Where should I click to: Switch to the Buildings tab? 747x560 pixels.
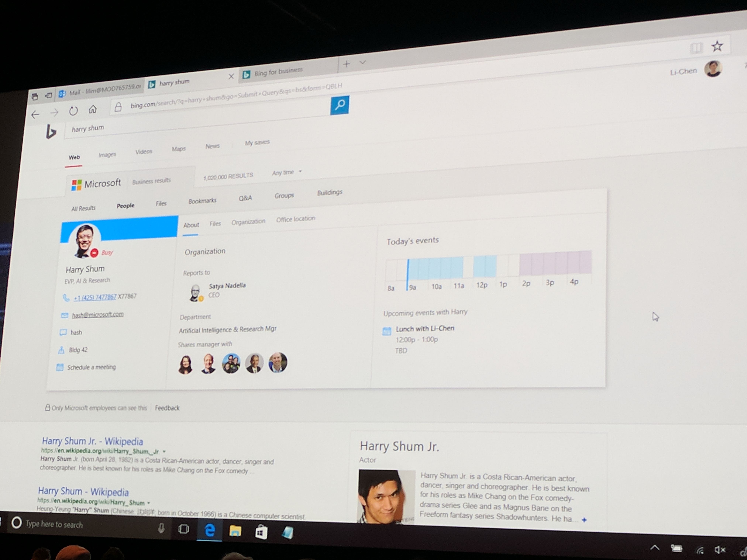click(x=329, y=192)
